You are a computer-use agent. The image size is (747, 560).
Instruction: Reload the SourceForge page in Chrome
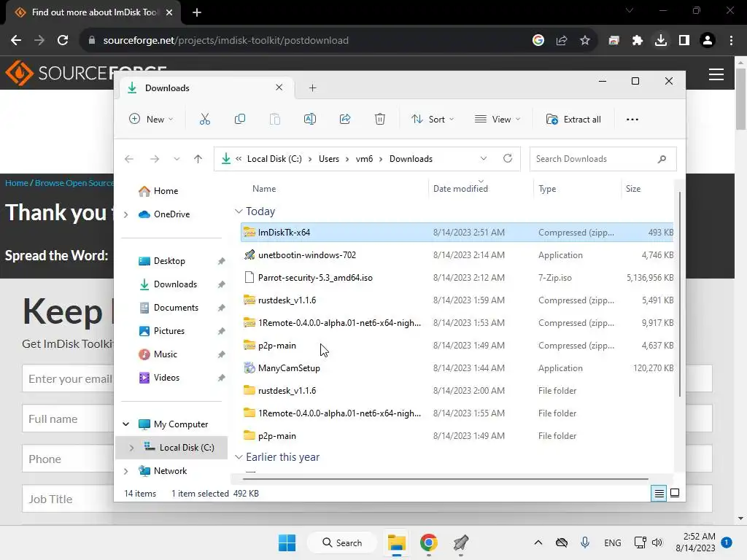click(x=63, y=40)
